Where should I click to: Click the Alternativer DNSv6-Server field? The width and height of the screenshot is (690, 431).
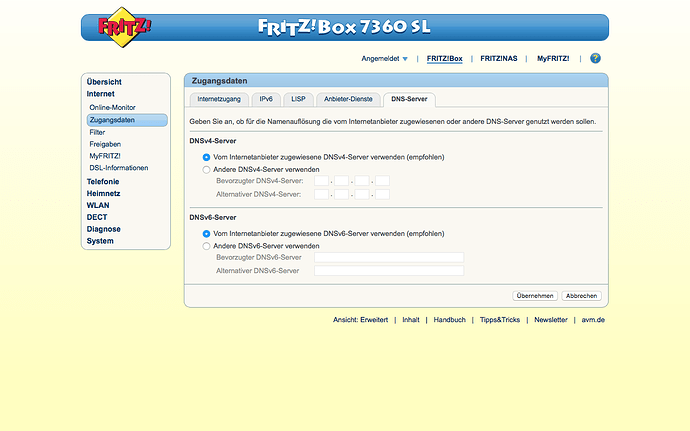point(389,271)
